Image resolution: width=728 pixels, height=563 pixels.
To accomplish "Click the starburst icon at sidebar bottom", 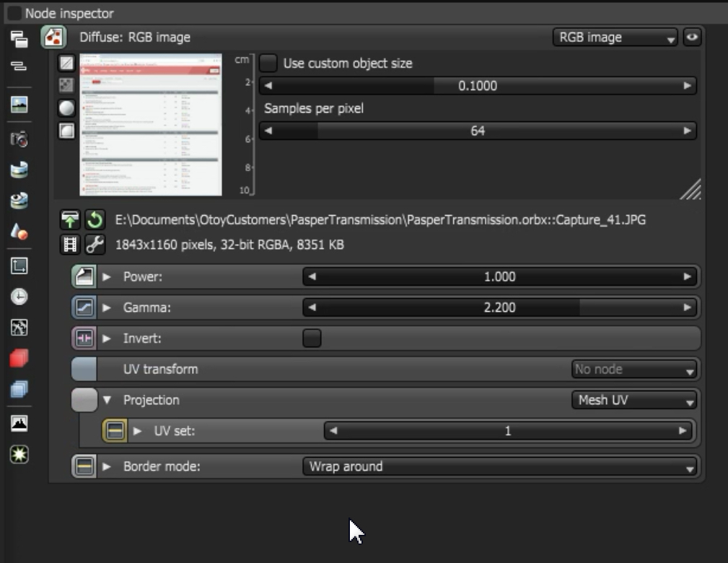I will [19, 454].
